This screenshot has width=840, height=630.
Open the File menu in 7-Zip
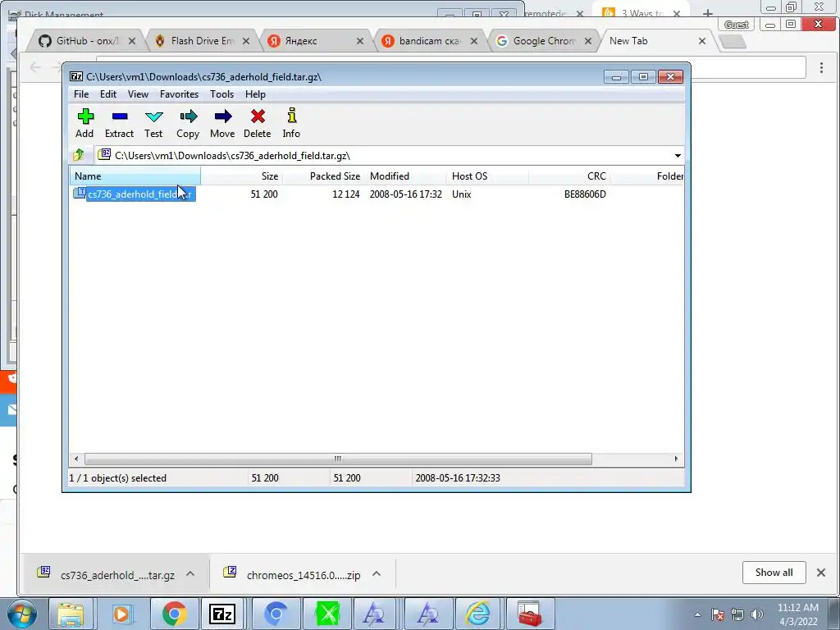[x=81, y=94]
